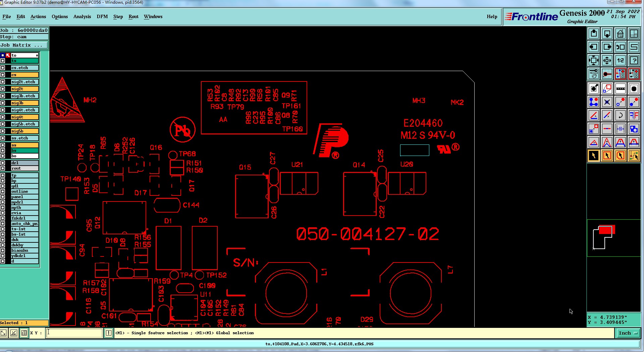
Task: Select the rout layer name bar
Action: tap(24, 168)
